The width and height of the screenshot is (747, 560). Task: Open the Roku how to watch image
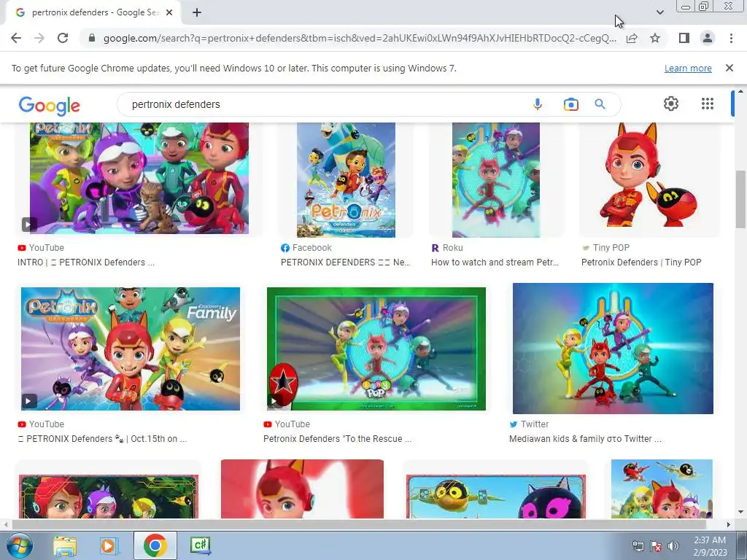496,179
